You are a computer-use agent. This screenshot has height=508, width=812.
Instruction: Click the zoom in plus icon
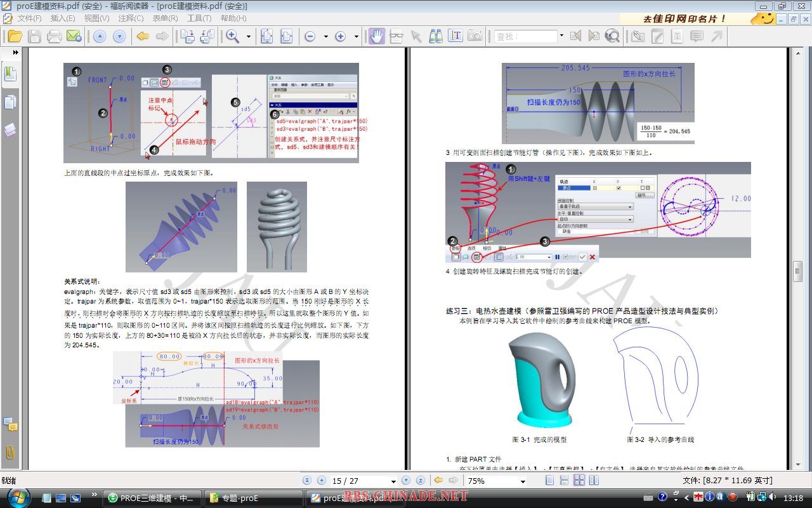340,36
